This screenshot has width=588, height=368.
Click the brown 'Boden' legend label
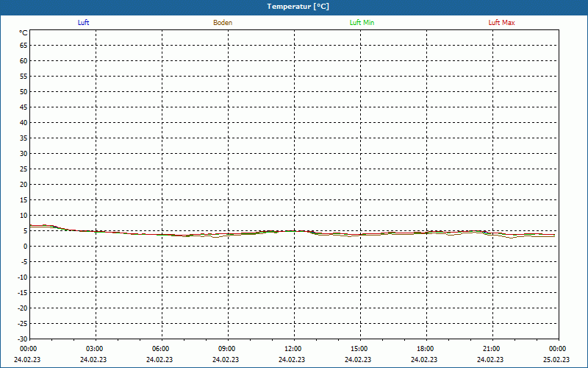(x=223, y=23)
